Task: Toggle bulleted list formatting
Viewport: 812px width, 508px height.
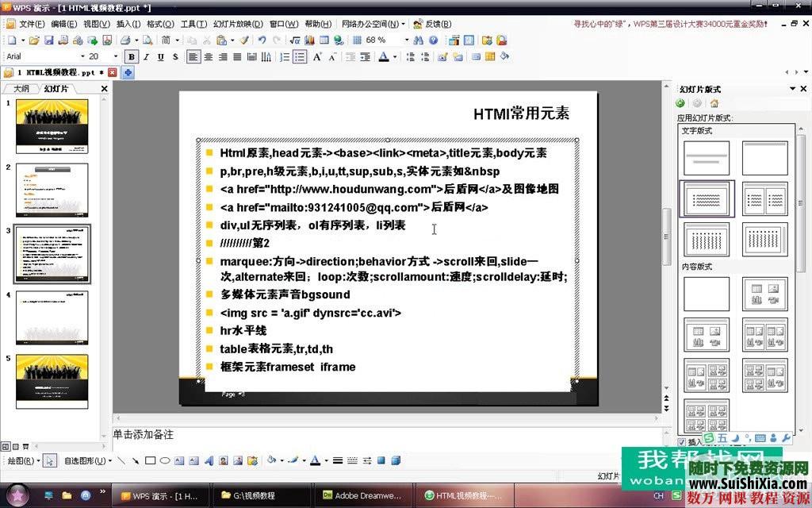Action: click(x=299, y=56)
